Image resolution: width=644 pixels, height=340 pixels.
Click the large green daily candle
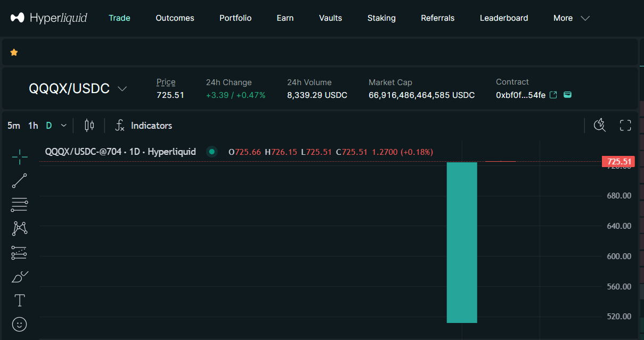[x=462, y=243]
